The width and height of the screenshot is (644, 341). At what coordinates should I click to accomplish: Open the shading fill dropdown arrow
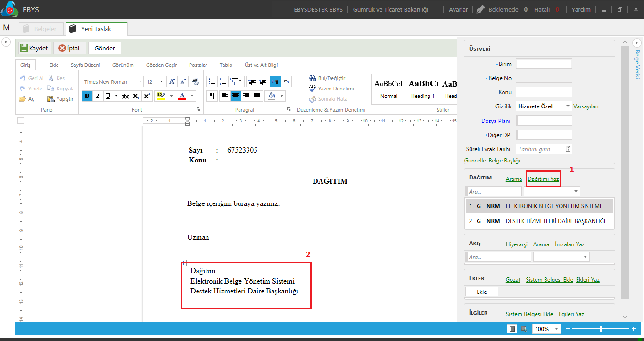point(282,96)
